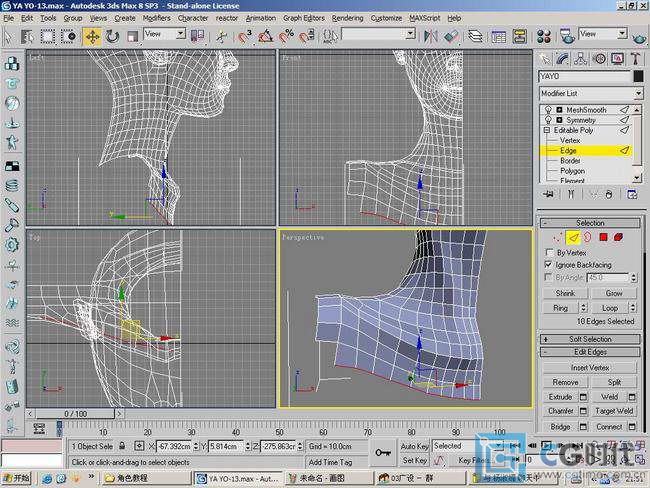Screen dimensions: 650x488
Task: Click the object color swatch beside YAYO
Action: click(x=638, y=76)
